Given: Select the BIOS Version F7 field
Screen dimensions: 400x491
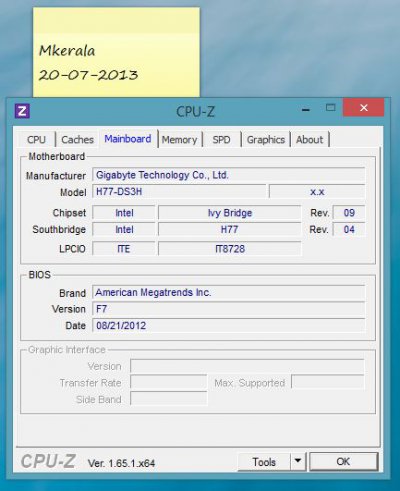Looking at the screenshot, I should click(228, 309).
